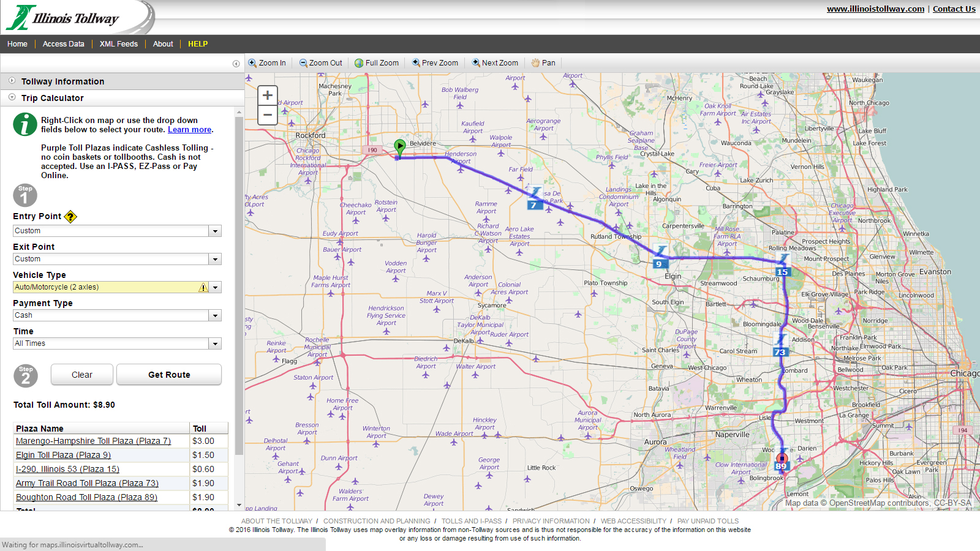980x551 pixels.
Task: Go back with Prev Zoom tool
Action: pyautogui.click(x=435, y=63)
